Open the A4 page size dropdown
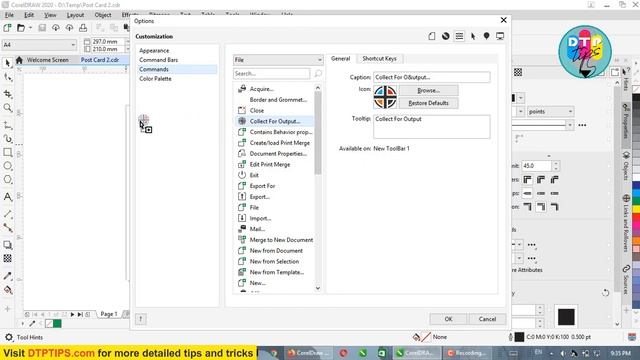The image size is (640, 360). click(x=39, y=44)
